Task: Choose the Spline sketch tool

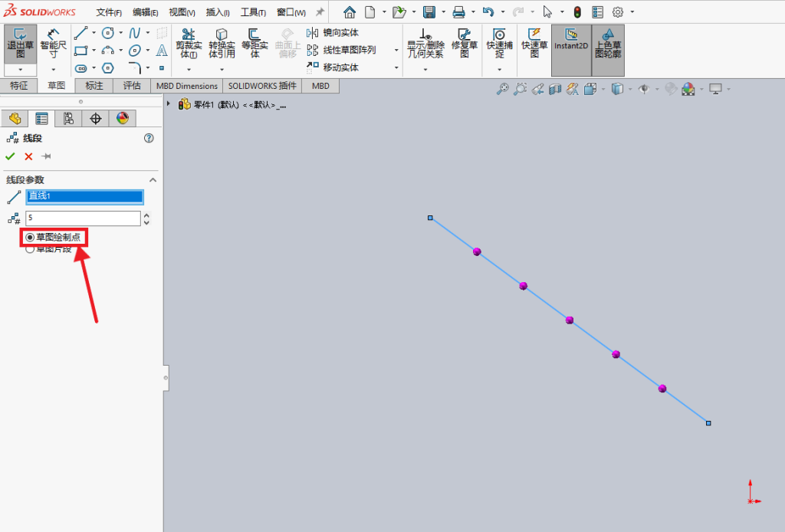Action: point(134,33)
